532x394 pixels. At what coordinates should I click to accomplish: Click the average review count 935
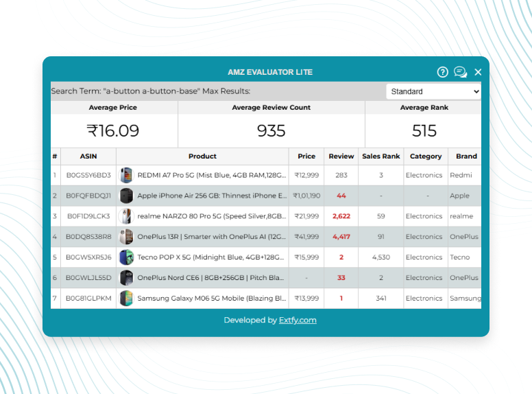[271, 131]
